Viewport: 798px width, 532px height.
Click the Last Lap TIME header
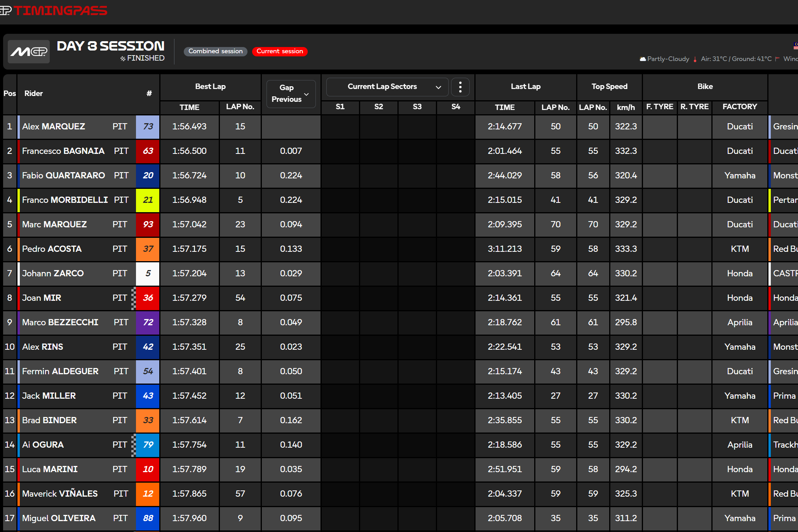(505, 107)
